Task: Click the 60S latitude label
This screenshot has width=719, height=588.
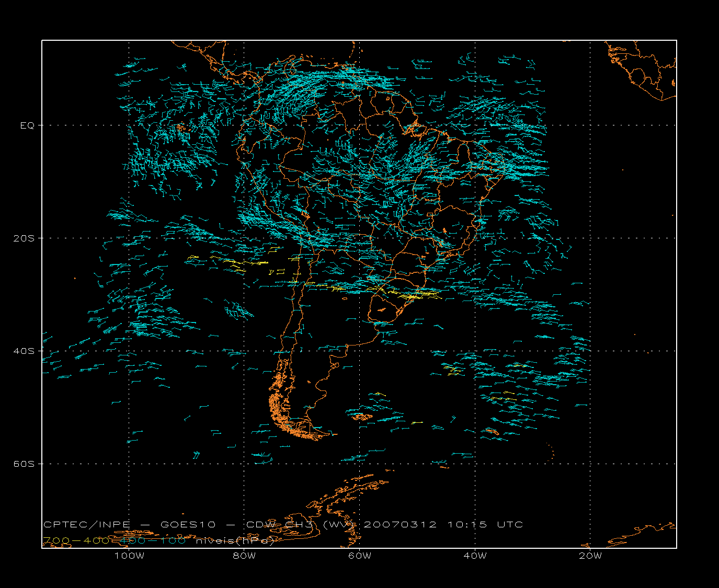Action: [x=24, y=464]
